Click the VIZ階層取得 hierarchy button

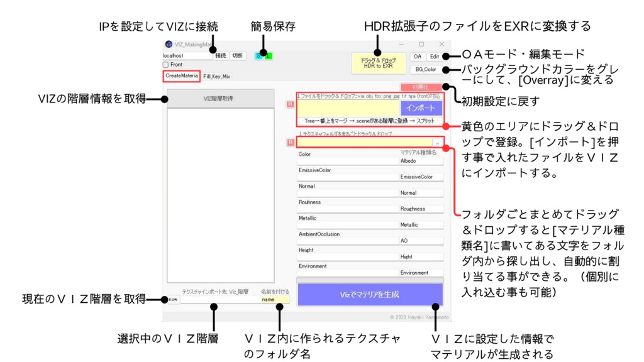click(221, 97)
